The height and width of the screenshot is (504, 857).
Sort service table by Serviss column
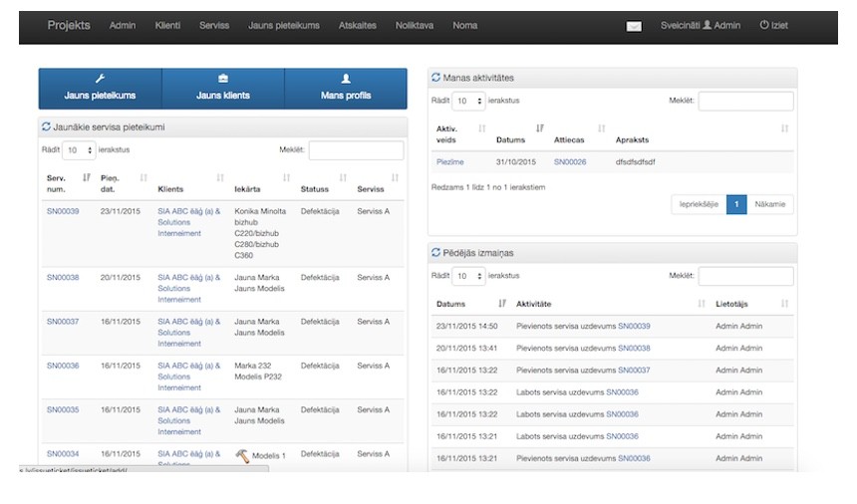pos(395,177)
